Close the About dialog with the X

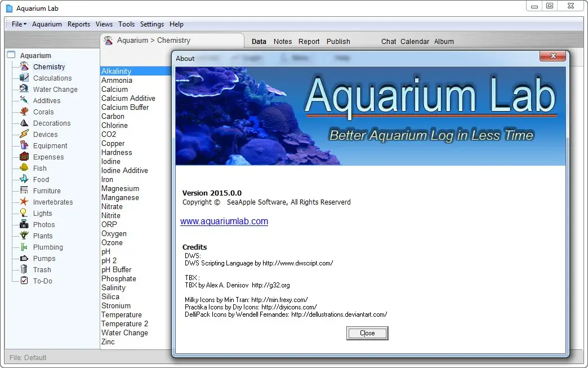click(553, 56)
